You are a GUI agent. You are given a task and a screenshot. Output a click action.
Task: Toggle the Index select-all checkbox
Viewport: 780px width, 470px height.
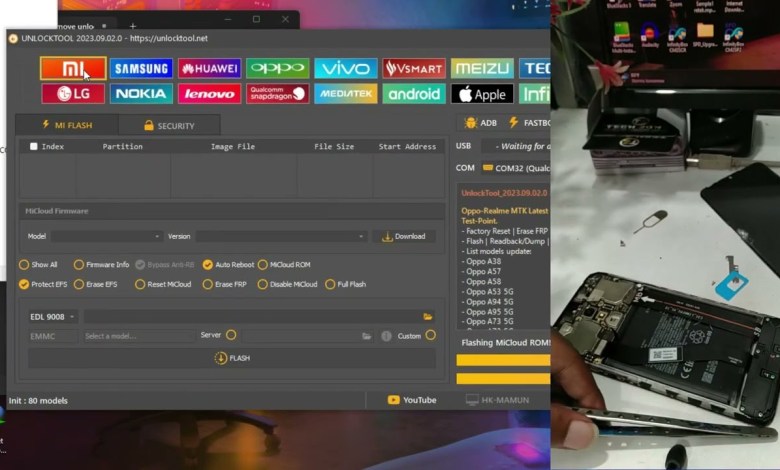click(x=33, y=146)
